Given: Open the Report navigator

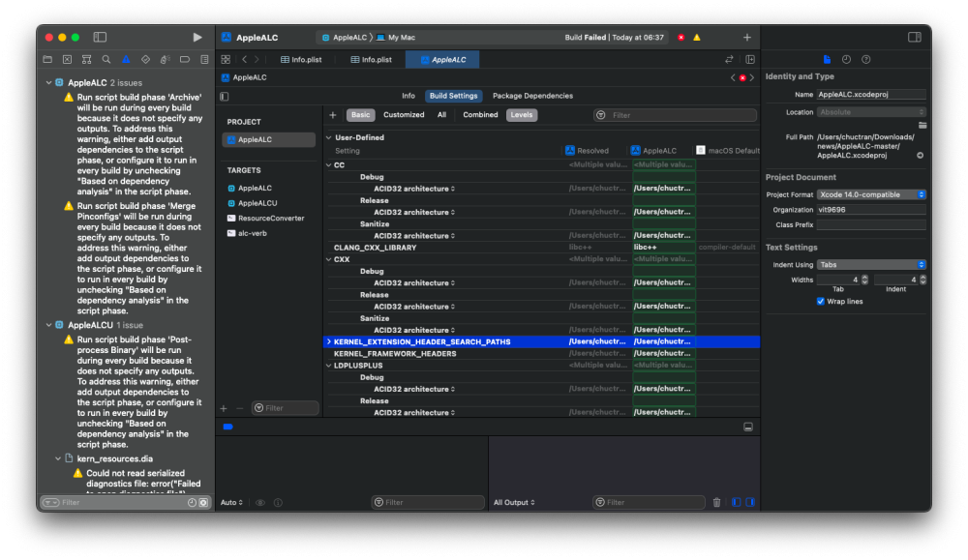Looking at the screenshot, I should (204, 60).
